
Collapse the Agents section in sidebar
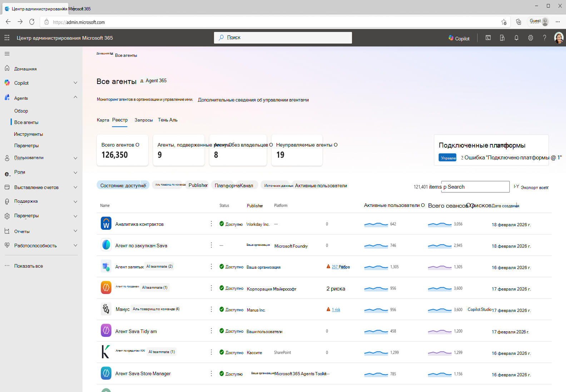75,97
